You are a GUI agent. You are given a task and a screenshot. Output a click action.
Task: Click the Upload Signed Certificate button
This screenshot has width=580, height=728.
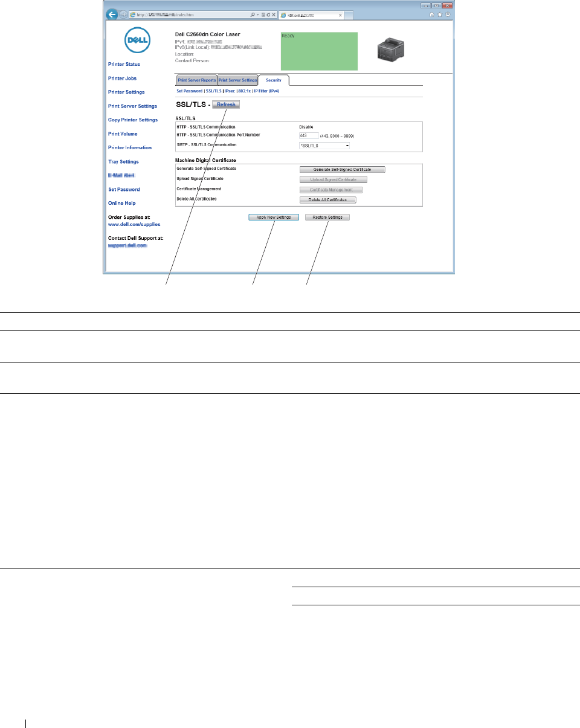pos(333,179)
